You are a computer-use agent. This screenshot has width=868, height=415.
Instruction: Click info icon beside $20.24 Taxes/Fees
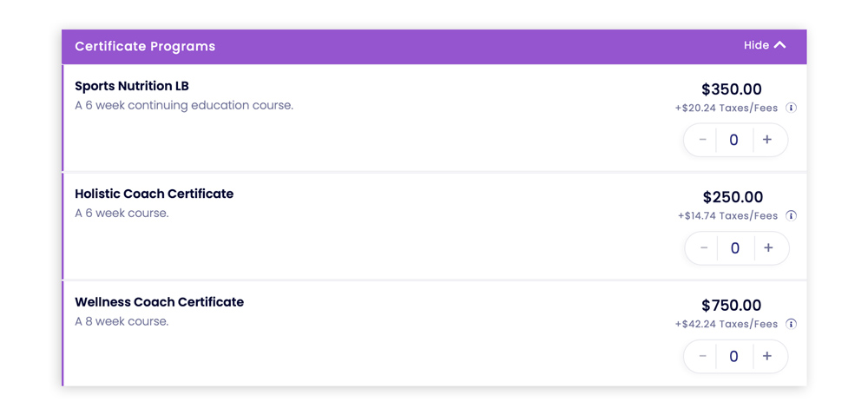pos(791,108)
